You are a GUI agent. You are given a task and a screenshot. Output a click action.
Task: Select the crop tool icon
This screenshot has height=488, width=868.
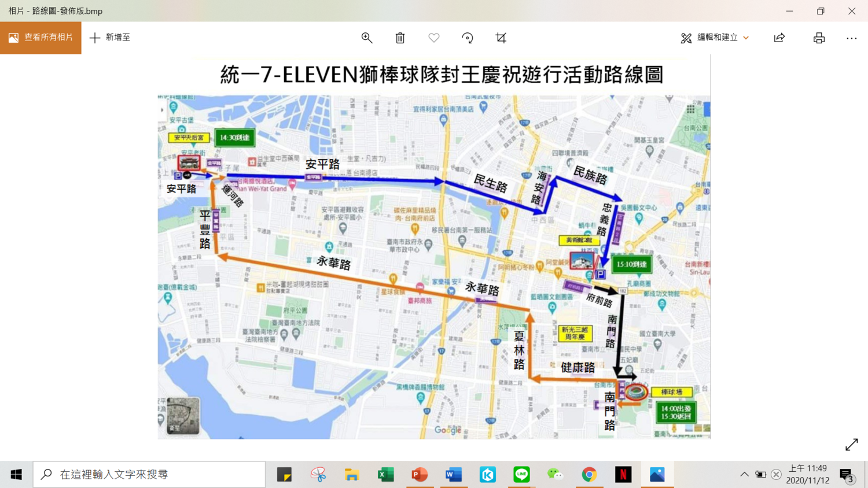click(x=501, y=38)
